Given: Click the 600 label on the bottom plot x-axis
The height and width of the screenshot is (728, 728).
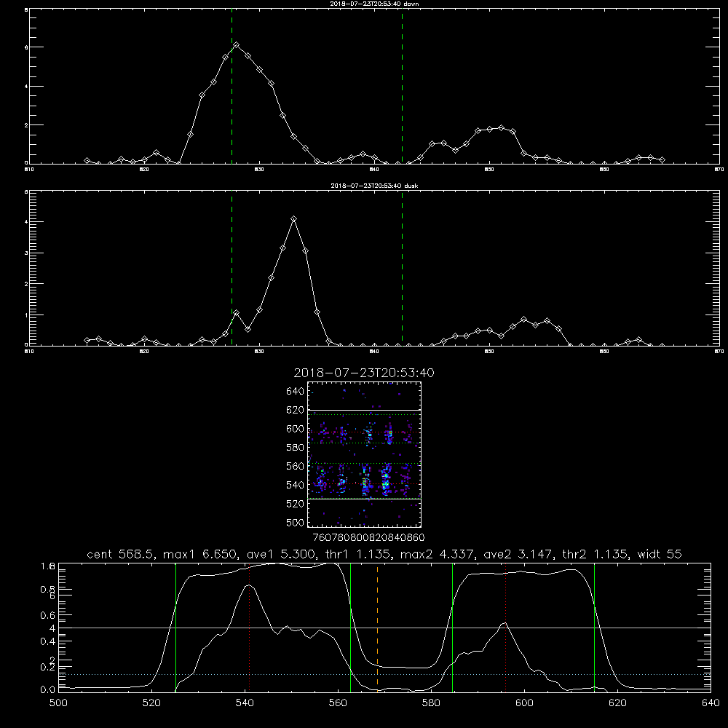Looking at the screenshot, I should tap(524, 703).
